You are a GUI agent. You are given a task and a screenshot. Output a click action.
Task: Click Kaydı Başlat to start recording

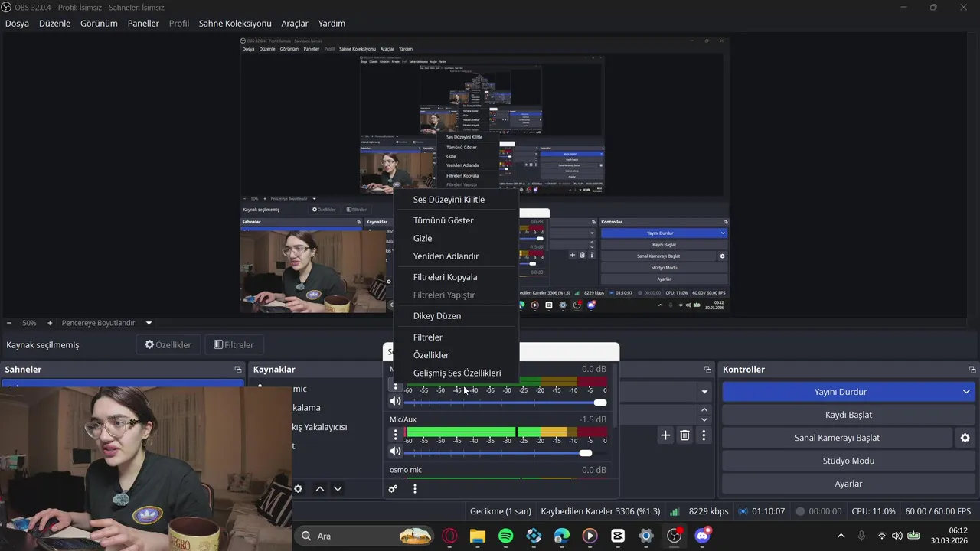(848, 415)
